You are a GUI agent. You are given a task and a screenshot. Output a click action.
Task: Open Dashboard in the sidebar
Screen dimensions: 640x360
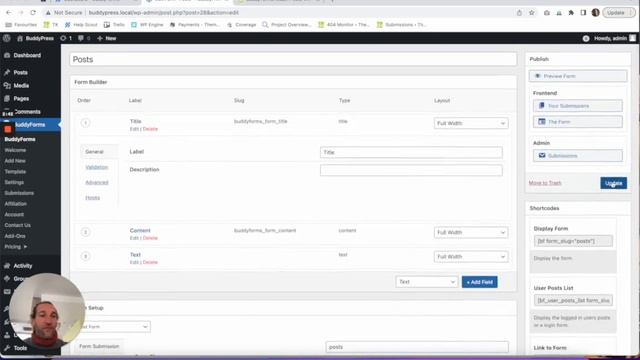click(27, 55)
